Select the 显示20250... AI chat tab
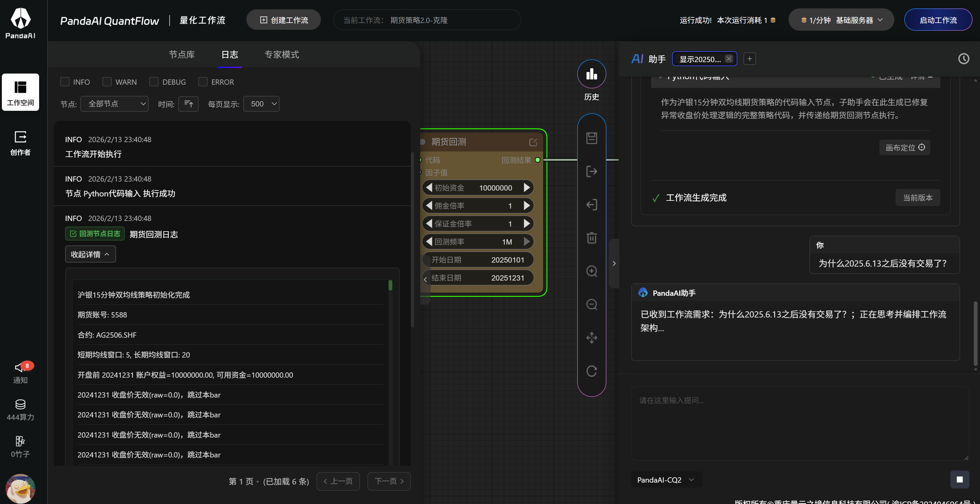980x504 pixels. tap(700, 59)
